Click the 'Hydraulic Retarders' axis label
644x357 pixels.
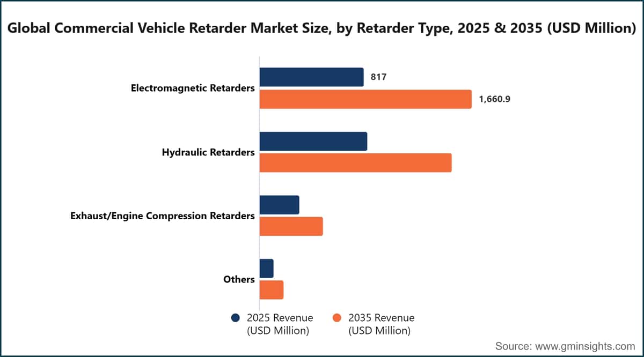pyautogui.click(x=208, y=152)
